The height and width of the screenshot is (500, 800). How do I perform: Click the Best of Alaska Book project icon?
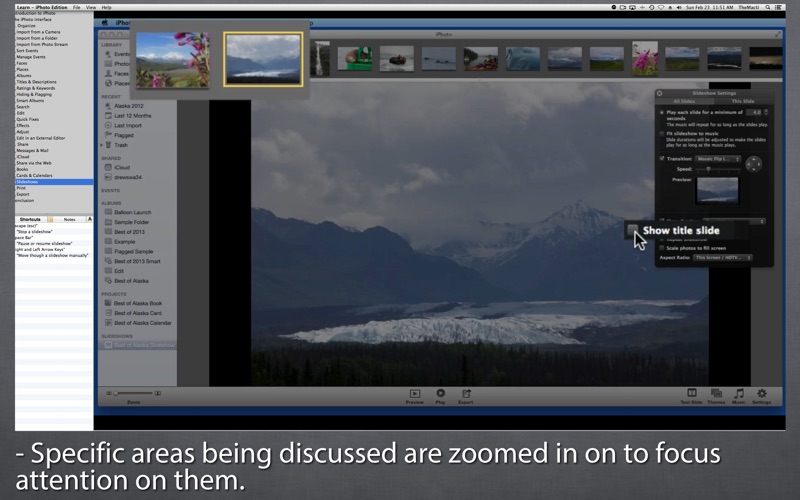(108, 303)
